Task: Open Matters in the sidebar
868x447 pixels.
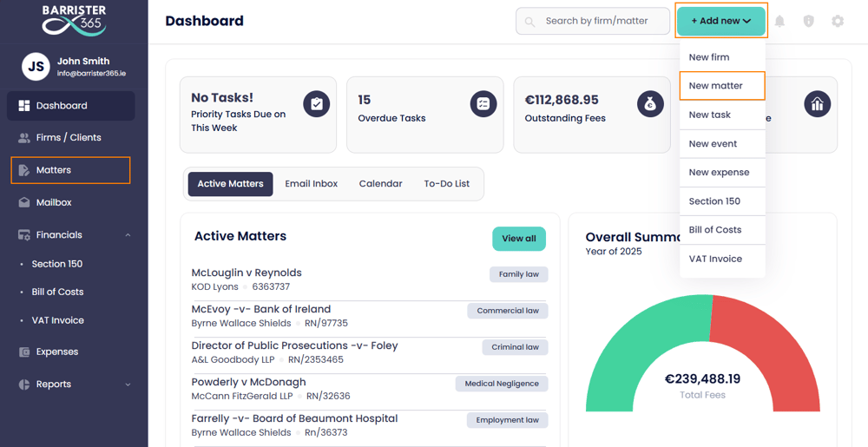Action: tap(70, 170)
